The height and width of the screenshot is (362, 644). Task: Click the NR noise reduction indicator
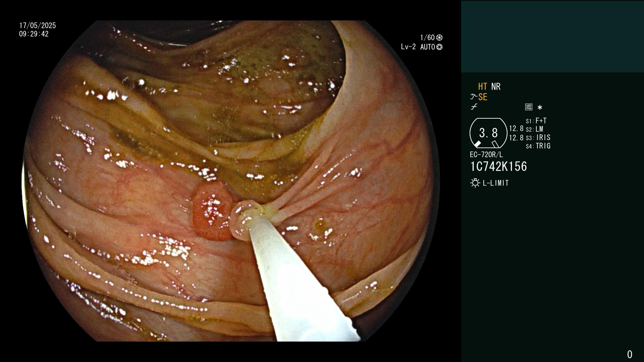(x=496, y=86)
